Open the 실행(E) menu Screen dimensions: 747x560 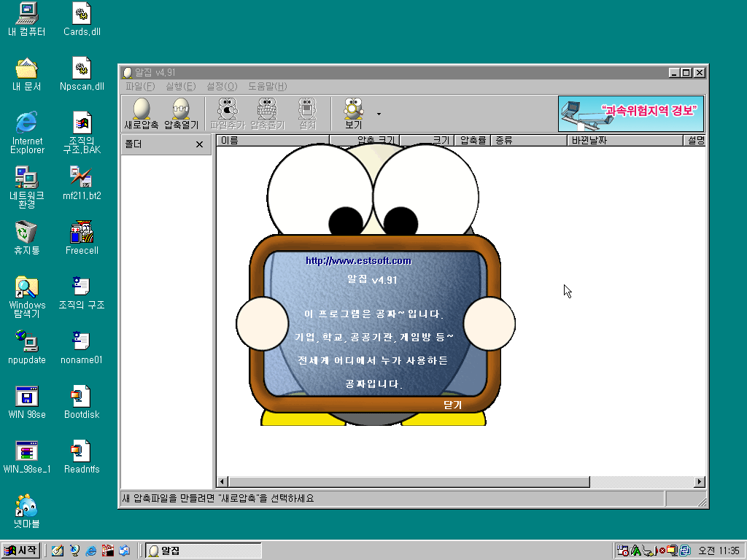[x=181, y=86]
